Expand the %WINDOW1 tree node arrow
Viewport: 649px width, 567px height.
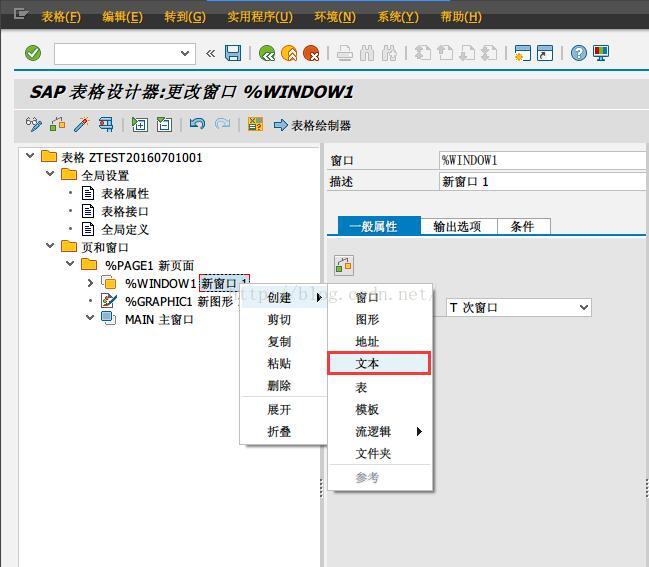[90, 283]
